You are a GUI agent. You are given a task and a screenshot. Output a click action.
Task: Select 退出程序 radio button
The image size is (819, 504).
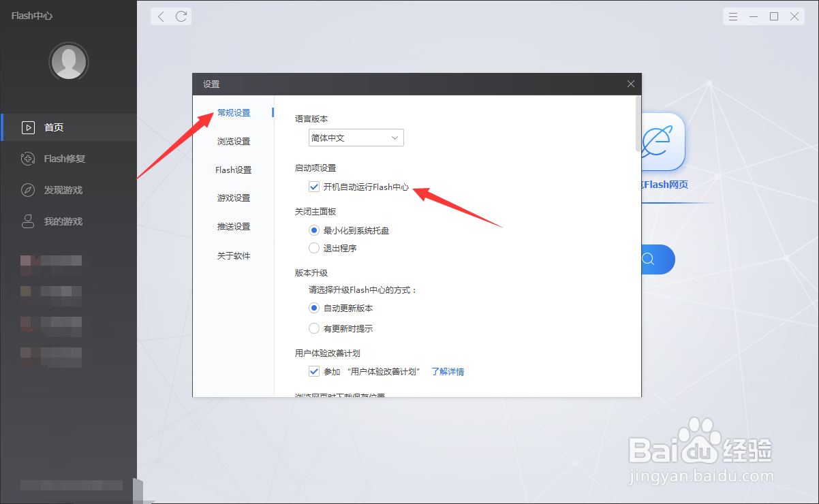pos(314,248)
